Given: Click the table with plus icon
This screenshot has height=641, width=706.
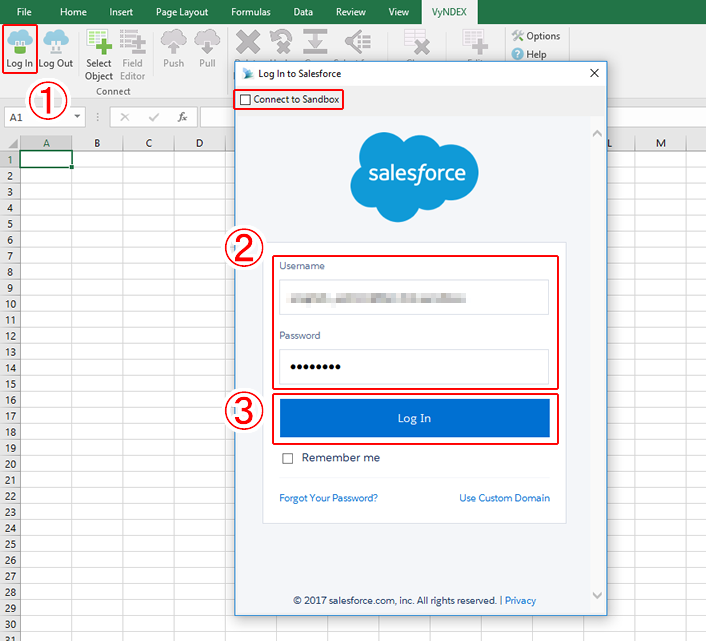Looking at the screenshot, I should (x=475, y=42).
